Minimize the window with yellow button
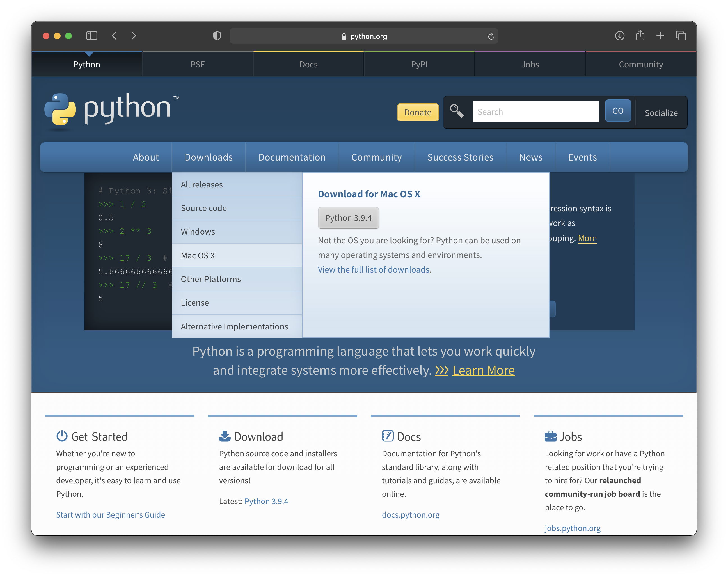The image size is (728, 577). pyautogui.click(x=57, y=36)
